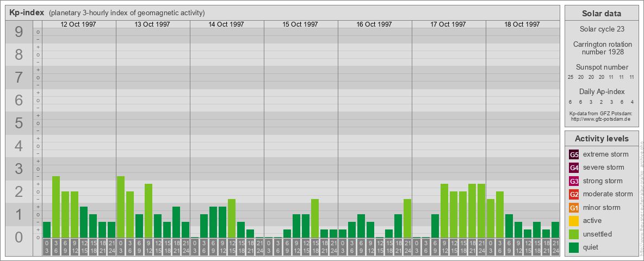This screenshot has width=644, height=261.
Task: Click the G2 moderate storm icon
Action: pyautogui.click(x=574, y=194)
